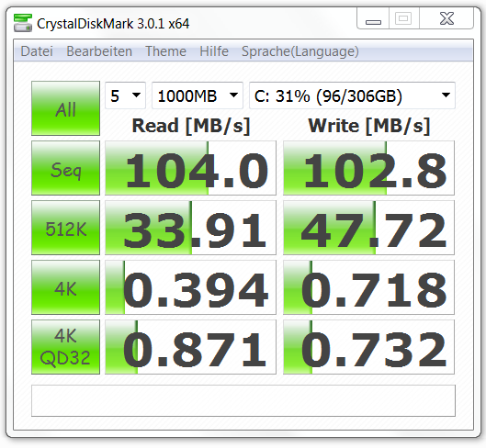This screenshot has height=448, width=486.
Task: Click the 4K QD32 write result 0.732
Action: [x=368, y=347]
